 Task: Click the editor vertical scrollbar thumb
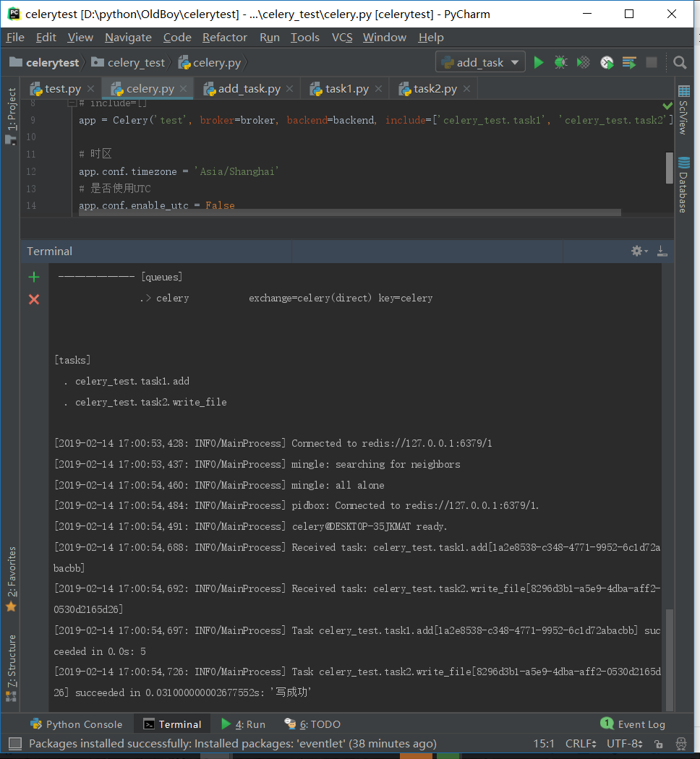coord(670,168)
